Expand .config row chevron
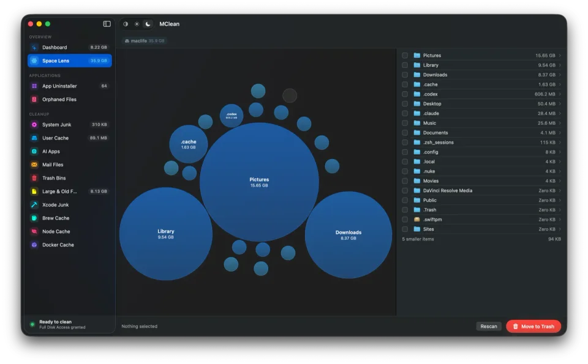The image size is (588, 364). [x=560, y=152]
